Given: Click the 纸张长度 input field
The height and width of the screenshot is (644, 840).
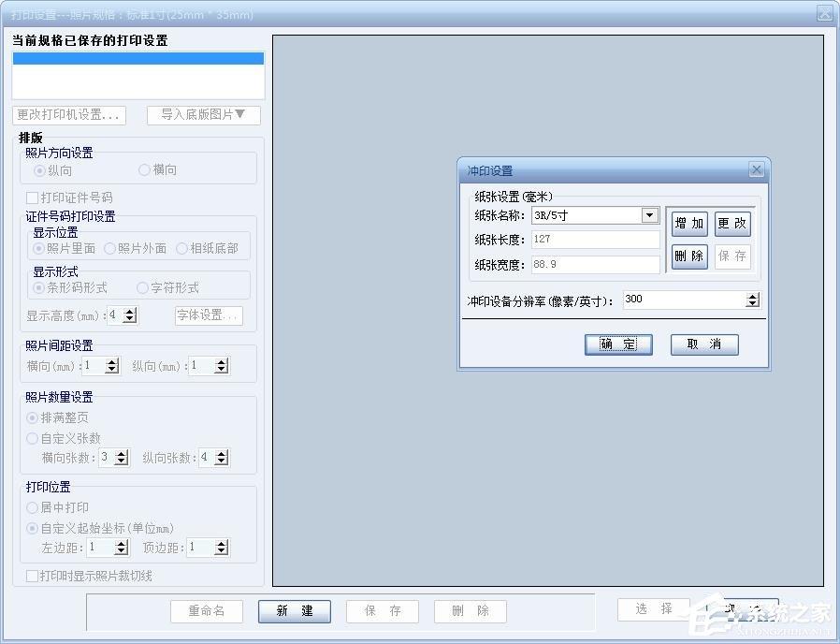Looking at the screenshot, I should 595,239.
